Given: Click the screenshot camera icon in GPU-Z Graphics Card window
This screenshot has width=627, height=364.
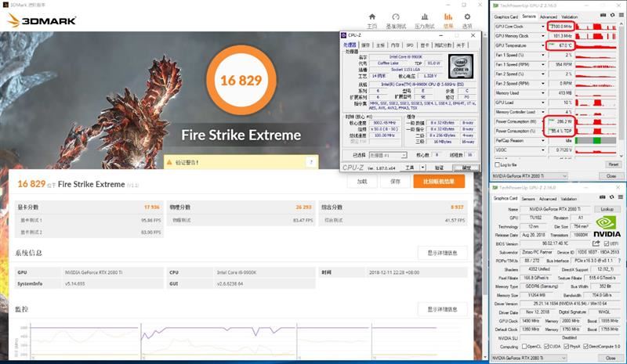Looking at the screenshot, I should click(x=603, y=197).
